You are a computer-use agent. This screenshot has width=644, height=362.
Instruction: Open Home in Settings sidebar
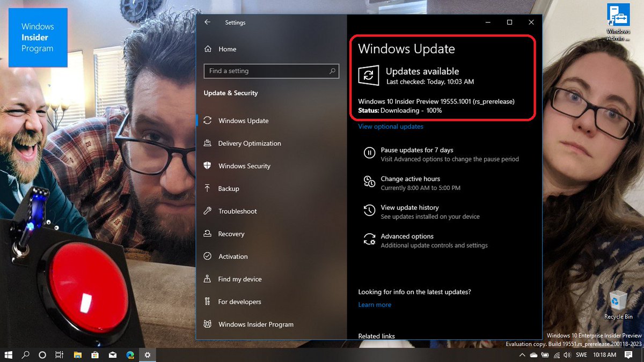click(227, 49)
